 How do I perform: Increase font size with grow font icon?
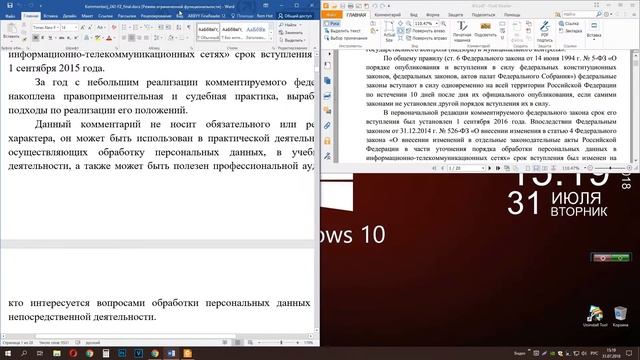pos(83,27)
